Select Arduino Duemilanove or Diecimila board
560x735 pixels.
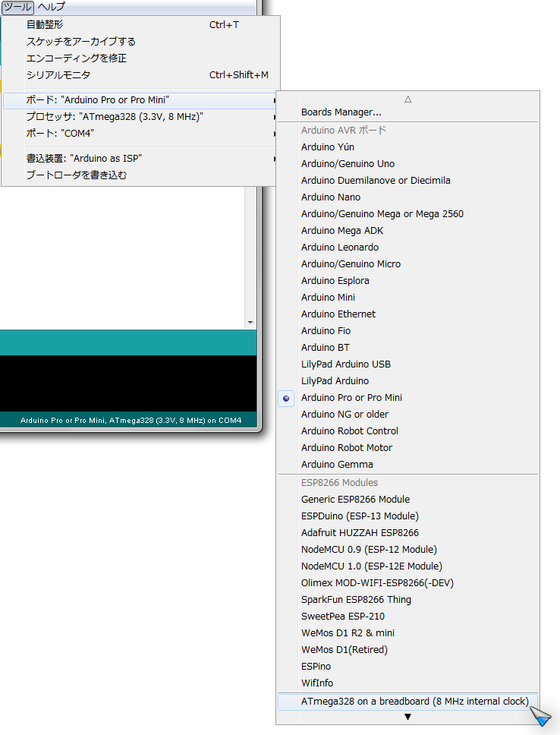point(407,181)
